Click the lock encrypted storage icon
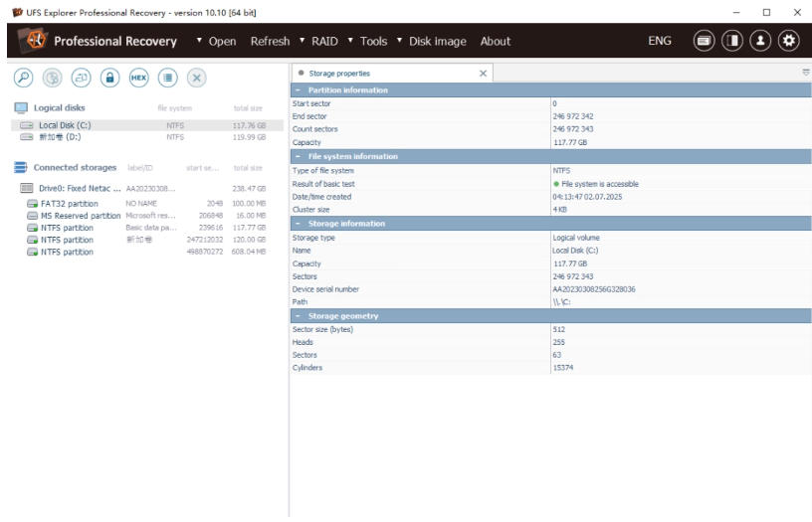The image size is (812, 522). pyautogui.click(x=109, y=78)
